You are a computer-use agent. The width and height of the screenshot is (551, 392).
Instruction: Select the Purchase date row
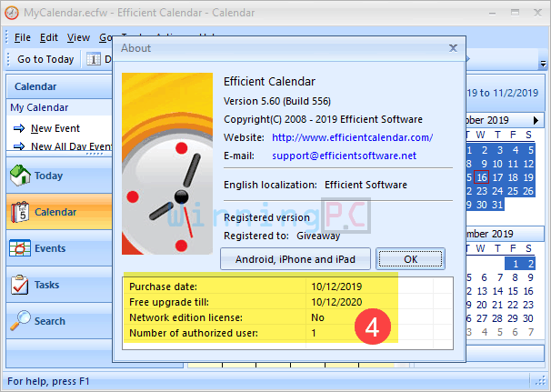pyautogui.click(x=288, y=286)
